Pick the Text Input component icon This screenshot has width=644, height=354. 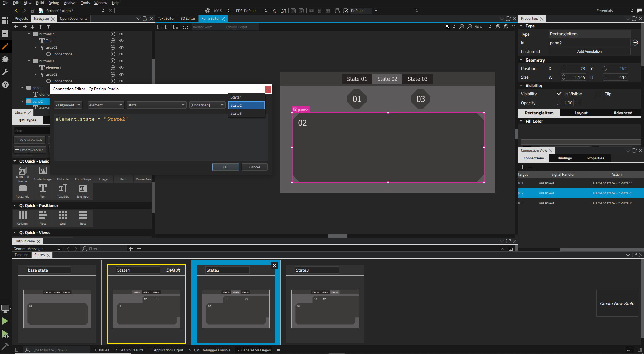(x=83, y=190)
